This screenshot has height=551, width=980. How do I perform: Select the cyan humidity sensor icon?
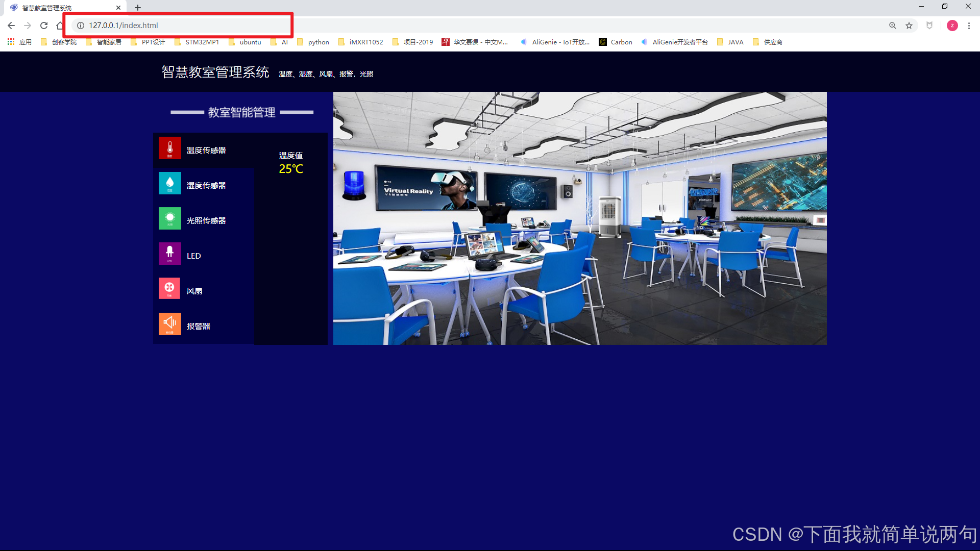coord(169,183)
